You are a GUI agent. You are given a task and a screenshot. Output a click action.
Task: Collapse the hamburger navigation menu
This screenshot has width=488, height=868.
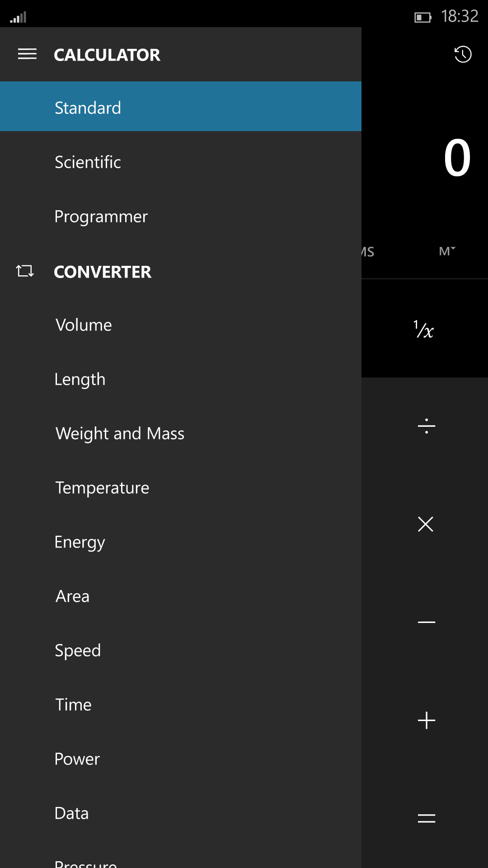click(27, 54)
